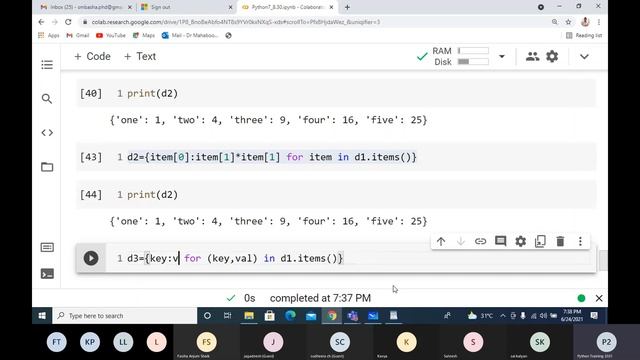Open the share people icon

pos(532,56)
